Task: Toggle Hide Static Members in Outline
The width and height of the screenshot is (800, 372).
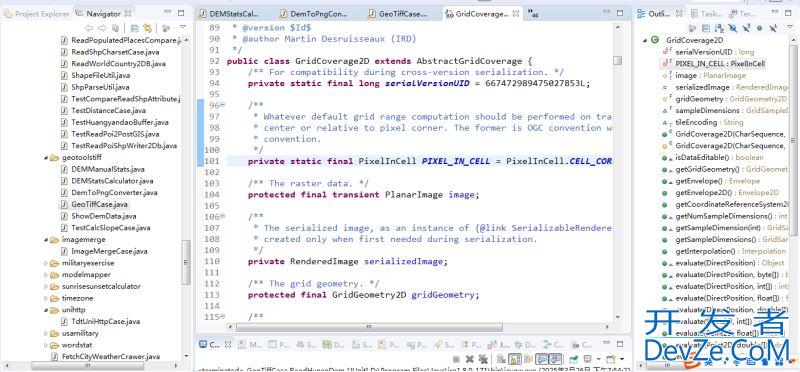Action: 746,28
